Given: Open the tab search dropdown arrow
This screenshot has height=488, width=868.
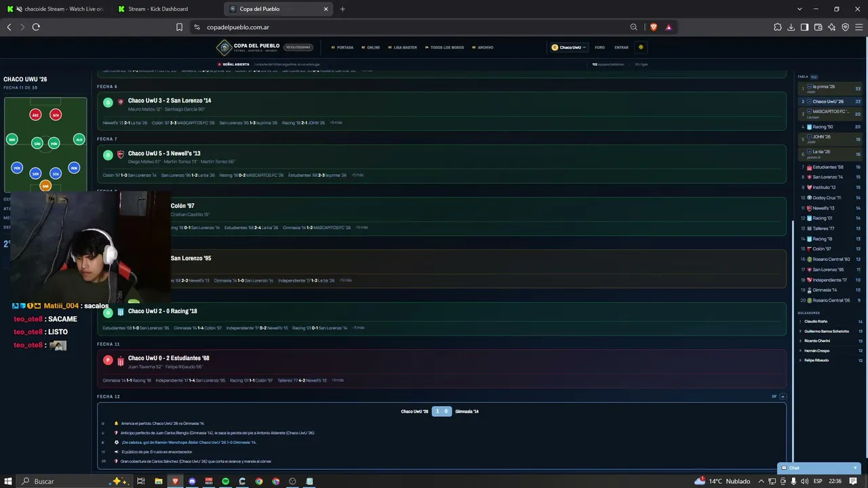Looking at the screenshot, I should coord(800,9).
